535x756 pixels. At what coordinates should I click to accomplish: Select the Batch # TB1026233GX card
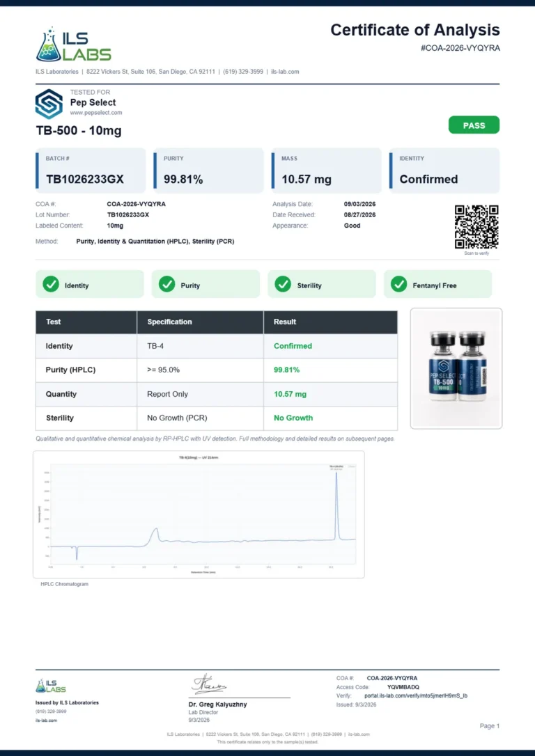tap(91, 171)
